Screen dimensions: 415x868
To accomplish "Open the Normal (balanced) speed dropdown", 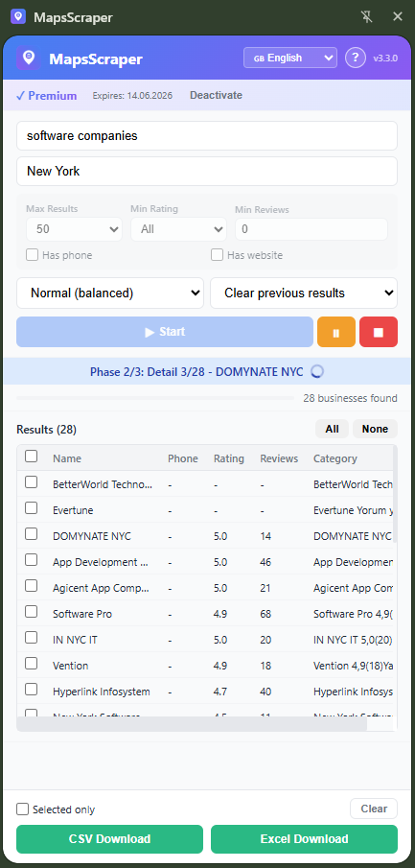I will pos(110,293).
